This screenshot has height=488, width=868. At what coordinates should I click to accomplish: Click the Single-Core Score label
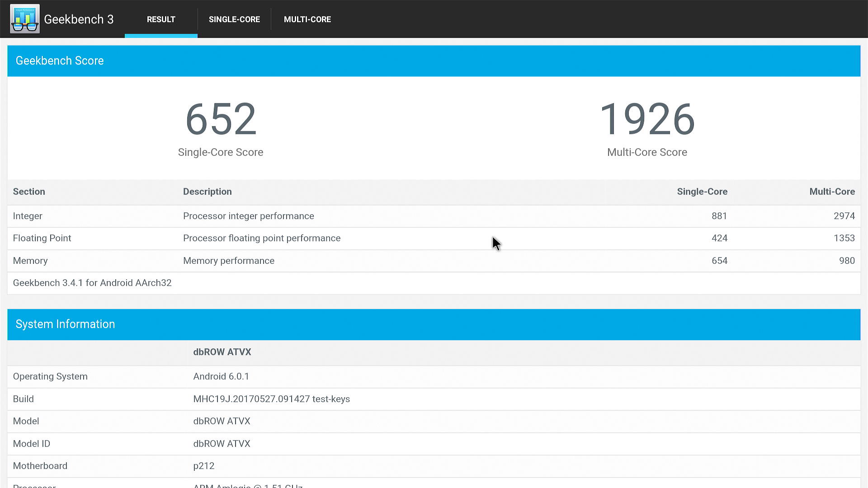click(221, 152)
